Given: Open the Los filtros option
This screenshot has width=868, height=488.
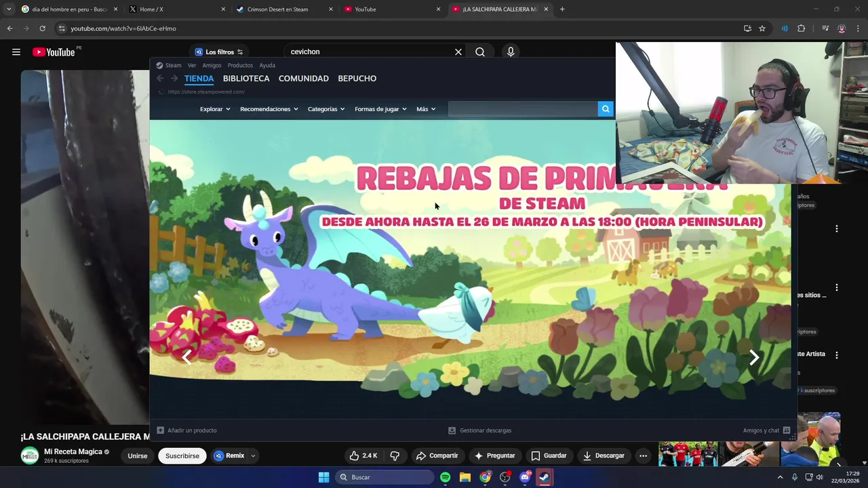Looking at the screenshot, I should [219, 52].
